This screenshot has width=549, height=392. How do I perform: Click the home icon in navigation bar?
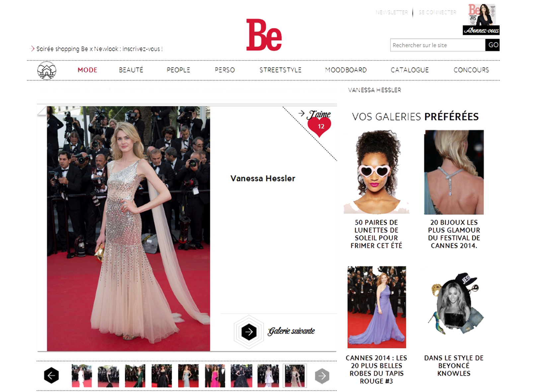tap(46, 70)
